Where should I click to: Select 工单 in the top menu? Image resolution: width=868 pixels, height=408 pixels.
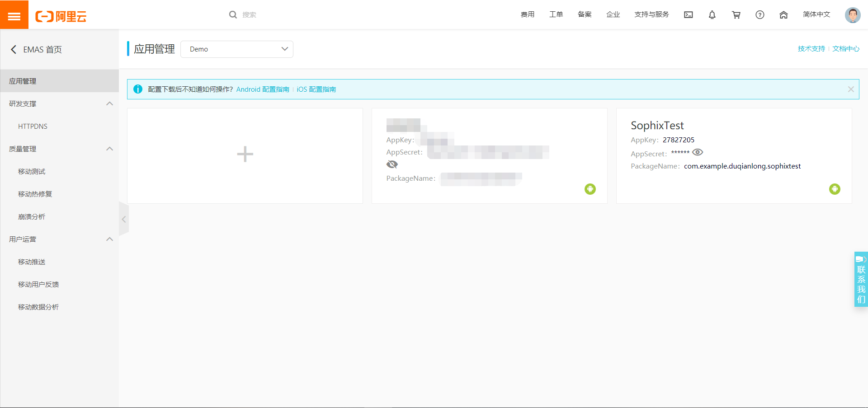[x=556, y=14]
